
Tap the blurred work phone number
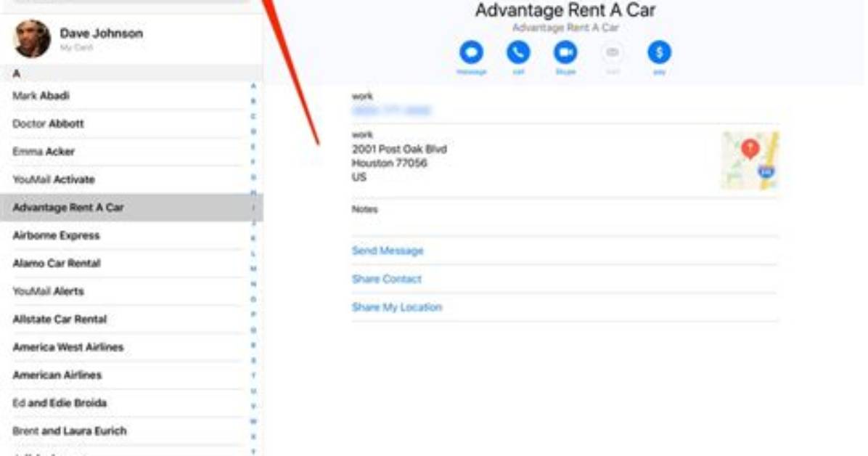click(391, 110)
